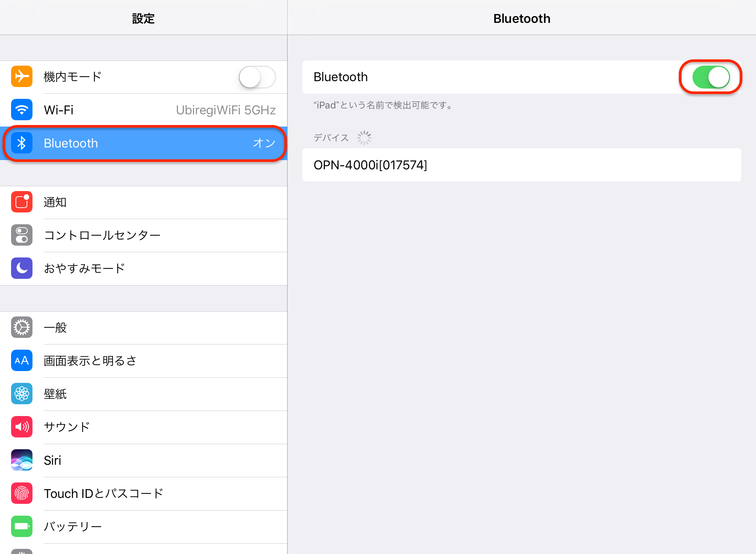Select the Bluetooth row showing オン
The height and width of the screenshot is (554, 756).
click(144, 143)
